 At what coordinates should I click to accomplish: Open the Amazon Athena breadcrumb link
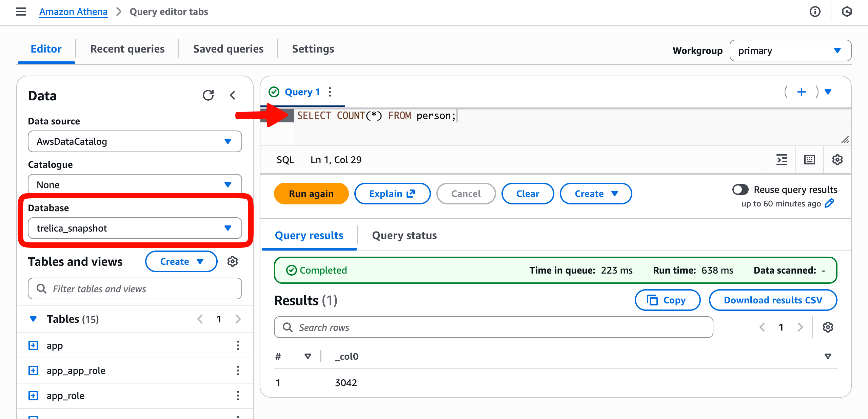click(73, 12)
